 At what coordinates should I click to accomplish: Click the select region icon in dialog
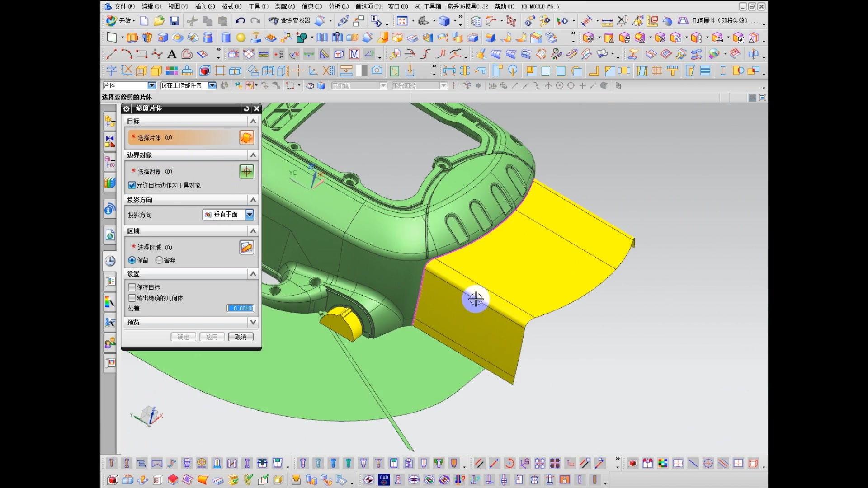(246, 247)
